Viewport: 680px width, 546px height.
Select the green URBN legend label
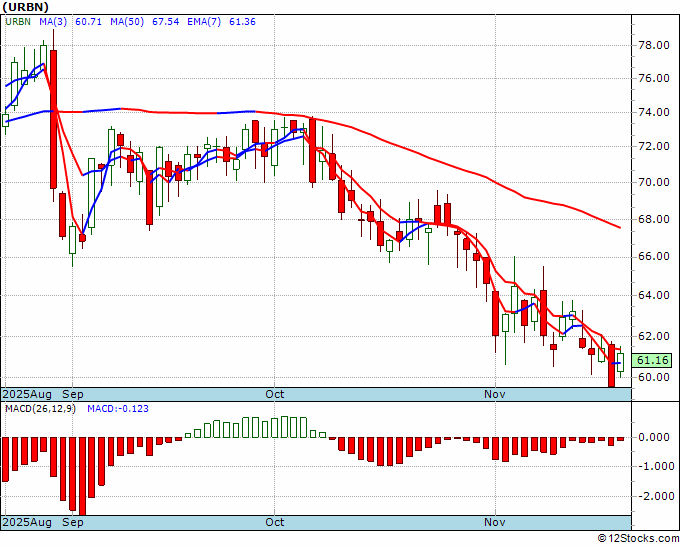coord(18,22)
